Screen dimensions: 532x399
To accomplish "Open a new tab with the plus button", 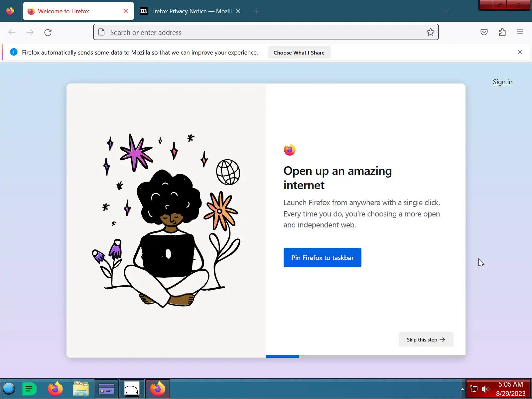I will [256, 11].
